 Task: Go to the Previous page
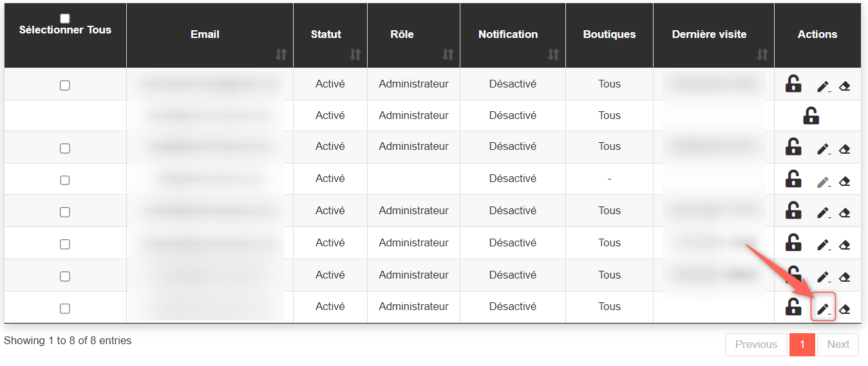click(x=756, y=345)
